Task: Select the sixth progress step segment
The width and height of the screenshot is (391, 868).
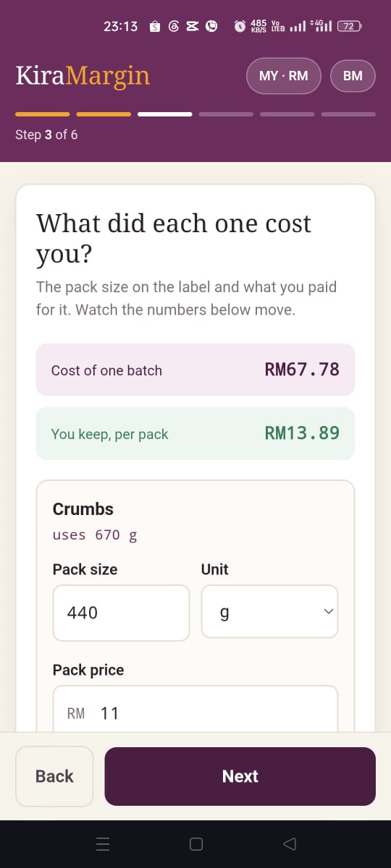Action: 348,114
